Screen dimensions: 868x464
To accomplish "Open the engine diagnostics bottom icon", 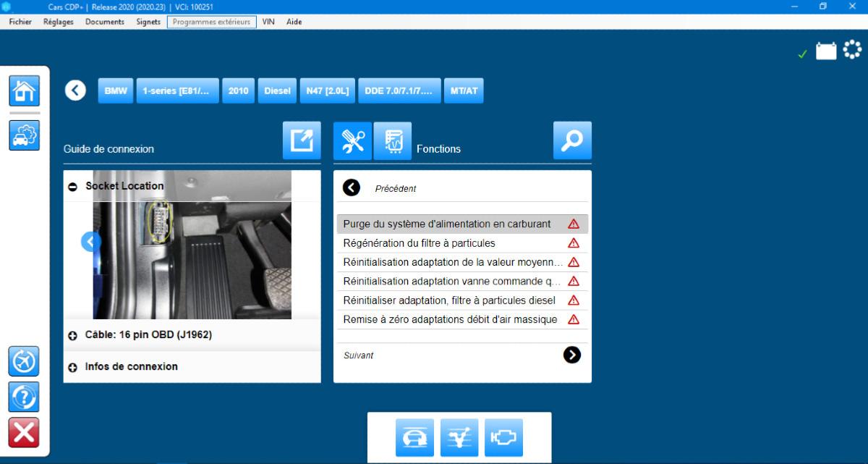I will (503, 437).
